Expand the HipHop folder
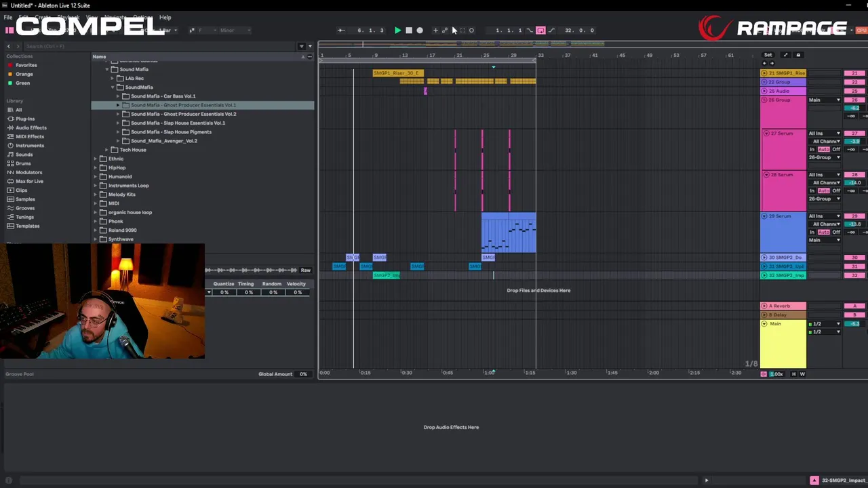The width and height of the screenshot is (868, 488). [96, 167]
